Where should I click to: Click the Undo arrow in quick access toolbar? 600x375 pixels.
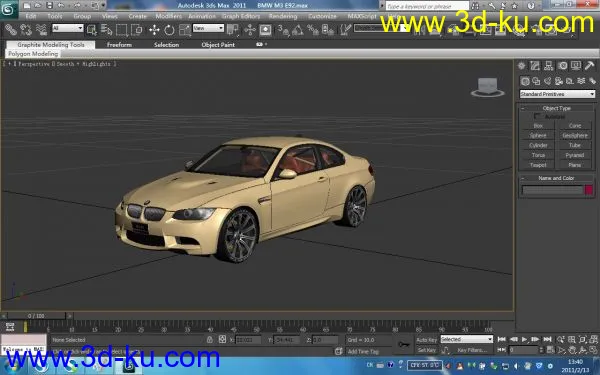pyautogui.click(x=61, y=5)
